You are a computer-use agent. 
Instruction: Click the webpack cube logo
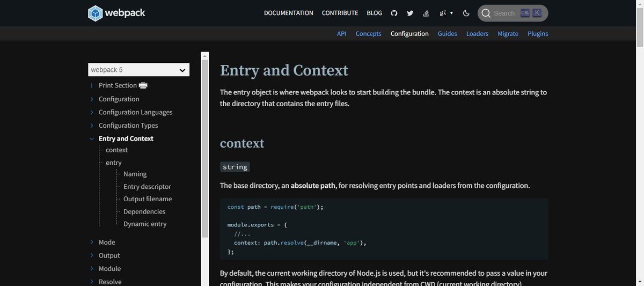click(x=95, y=13)
